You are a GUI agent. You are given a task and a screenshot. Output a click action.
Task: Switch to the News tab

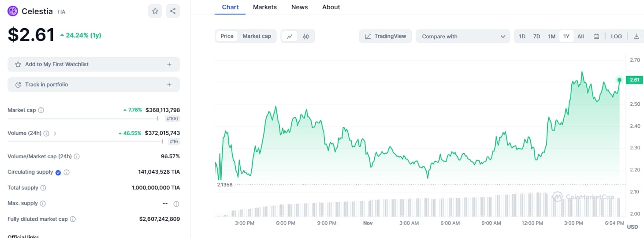pos(300,7)
